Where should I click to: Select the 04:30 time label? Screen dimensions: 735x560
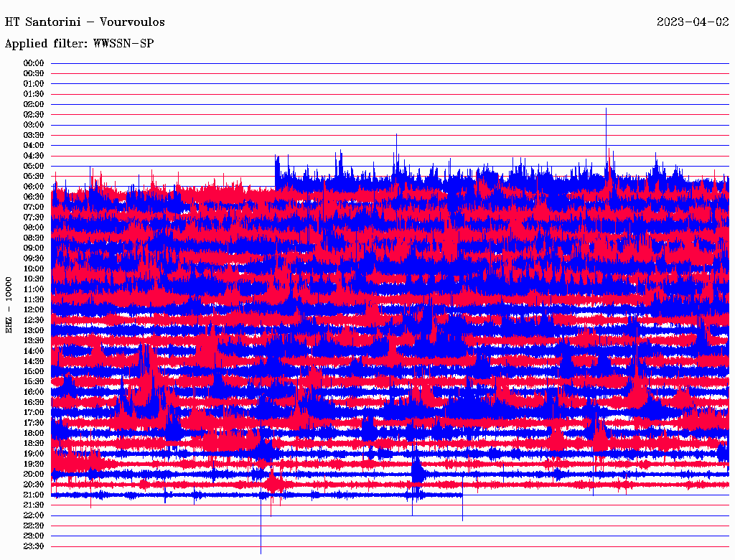pos(34,156)
